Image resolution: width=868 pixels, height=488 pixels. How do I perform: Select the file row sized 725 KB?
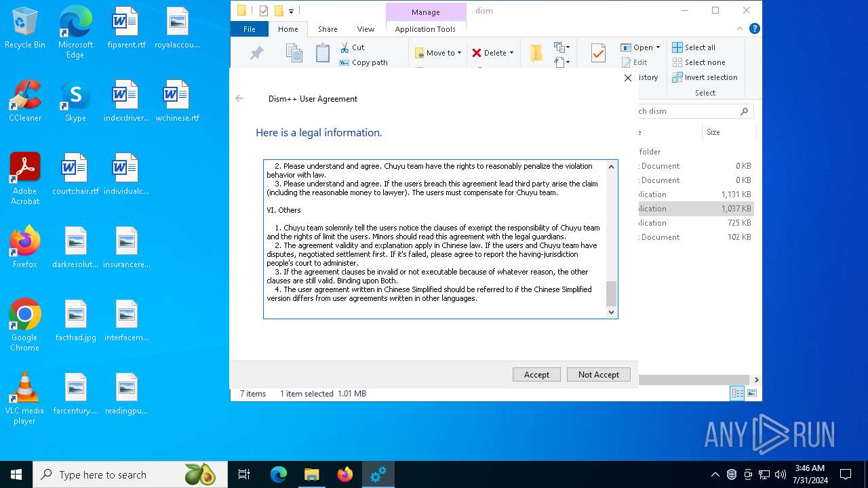pyautogui.click(x=695, y=223)
